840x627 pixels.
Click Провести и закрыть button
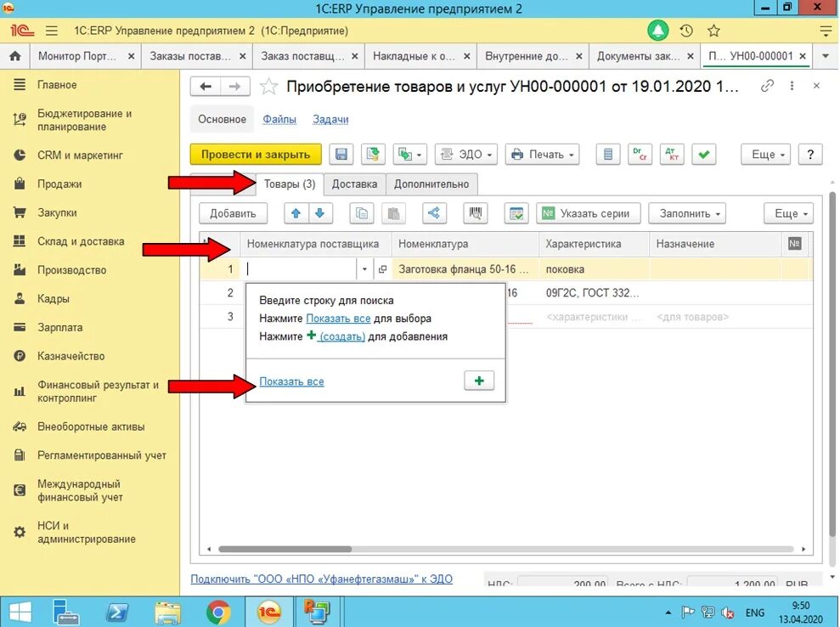(256, 155)
